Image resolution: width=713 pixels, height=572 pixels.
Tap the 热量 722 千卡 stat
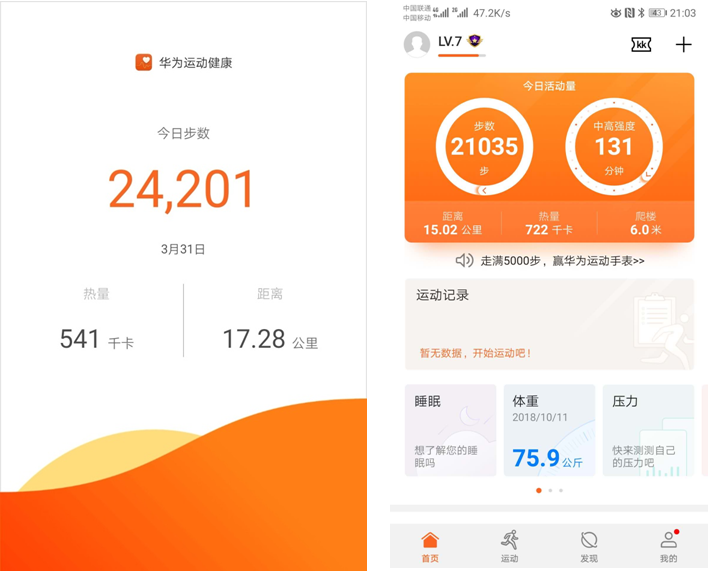click(549, 223)
